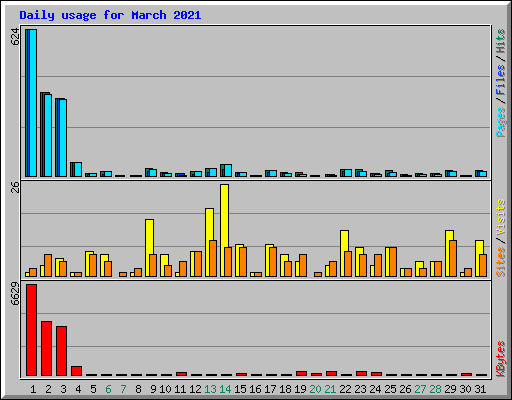512x400 pixels.
Task: Click the red KBytes bar for day 3
Action: click(62, 351)
